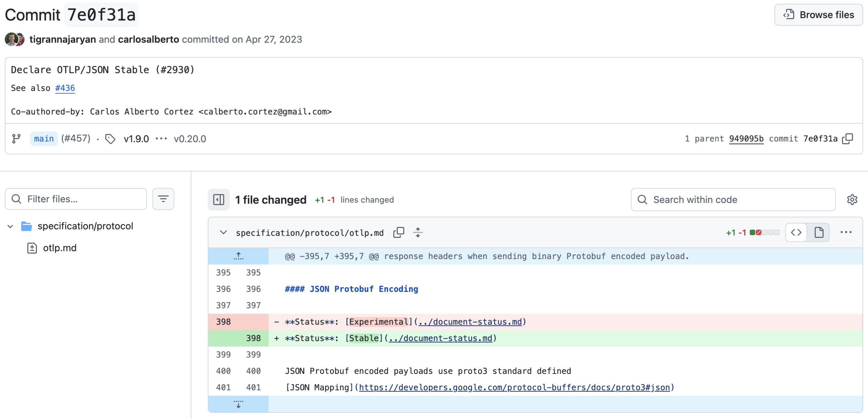Viewport: 868px width, 419px height.
Task: Open file options three-dot menu
Action: (846, 232)
